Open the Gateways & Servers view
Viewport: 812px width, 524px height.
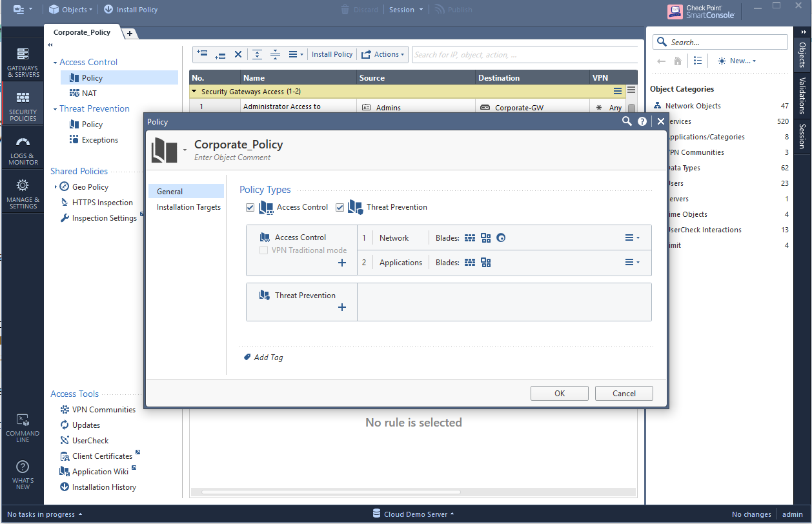pyautogui.click(x=23, y=63)
